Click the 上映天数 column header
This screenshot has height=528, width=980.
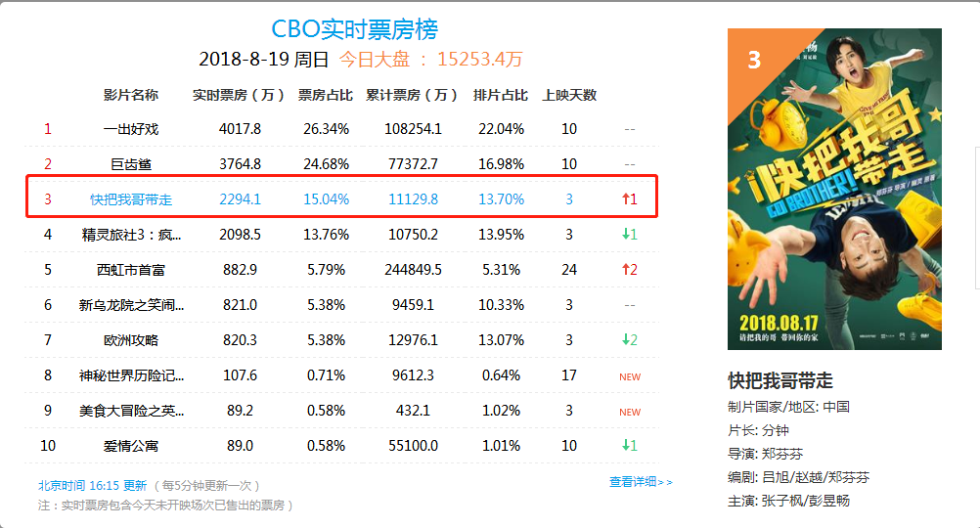point(569,95)
